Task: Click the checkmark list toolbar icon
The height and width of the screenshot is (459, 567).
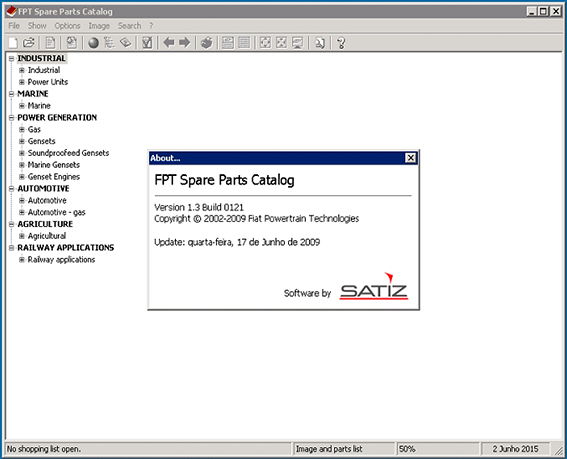Action: pos(147,43)
